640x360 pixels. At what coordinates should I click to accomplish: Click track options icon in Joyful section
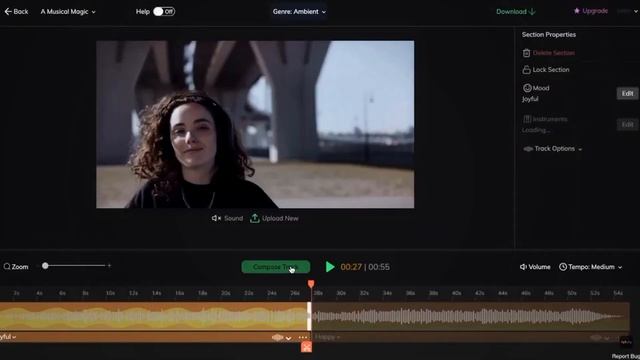point(278,338)
